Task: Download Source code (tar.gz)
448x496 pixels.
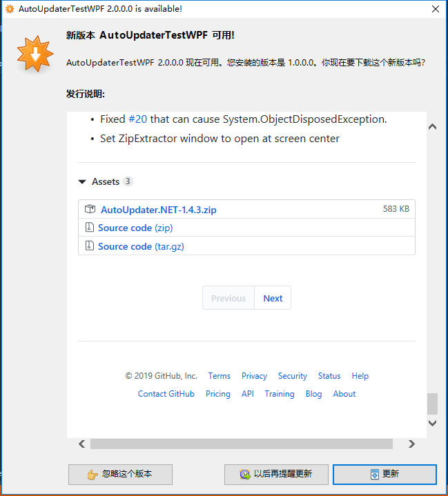Action: [x=141, y=246]
